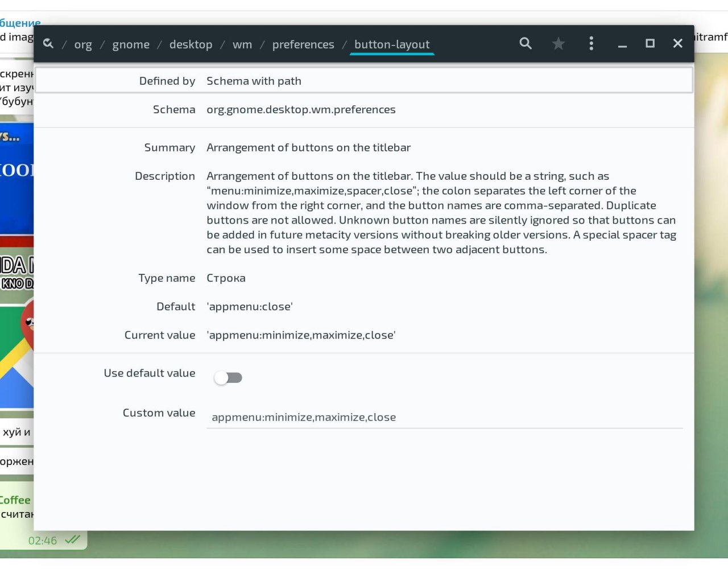This screenshot has height=573, width=728.
Task: Navigate to the desktop path segment
Action: [191, 44]
